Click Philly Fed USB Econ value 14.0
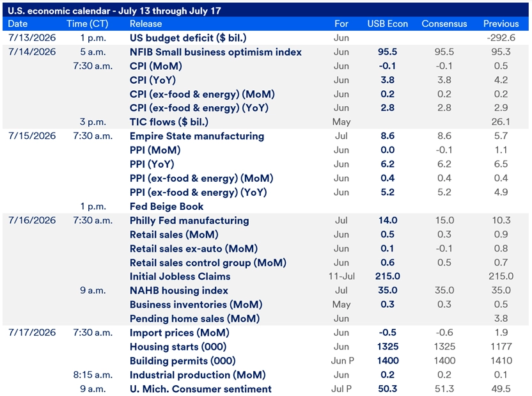Image resolution: width=532 pixels, height=396 pixels. point(387,220)
